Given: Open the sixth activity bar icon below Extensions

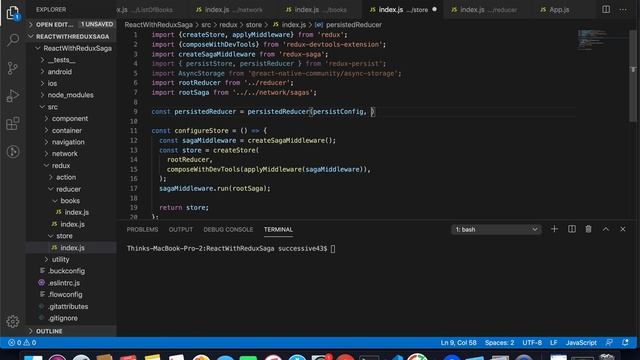Looking at the screenshot, I should pyautogui.click(x=13, y=152).
